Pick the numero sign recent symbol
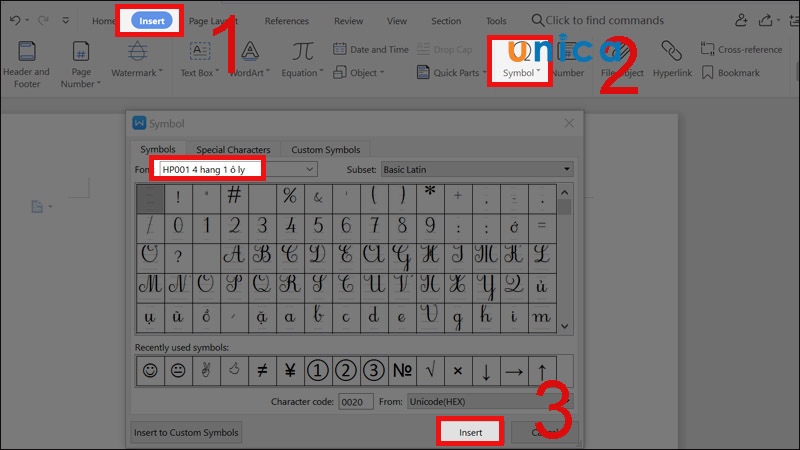Image resolution: width=800 pixels, height=450 pixels. (402, 370)
